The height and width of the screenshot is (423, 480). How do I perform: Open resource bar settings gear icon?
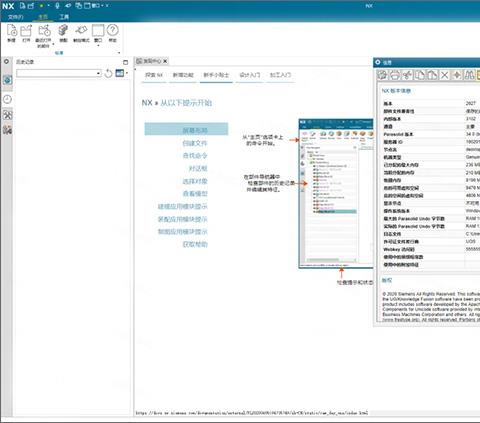pyautogui.click(x=7, y=61)
